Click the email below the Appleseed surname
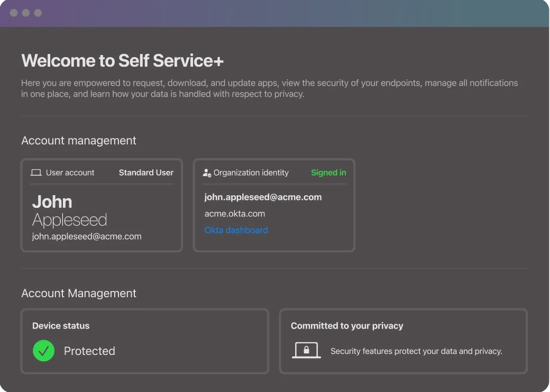 (x=87, y=236)
